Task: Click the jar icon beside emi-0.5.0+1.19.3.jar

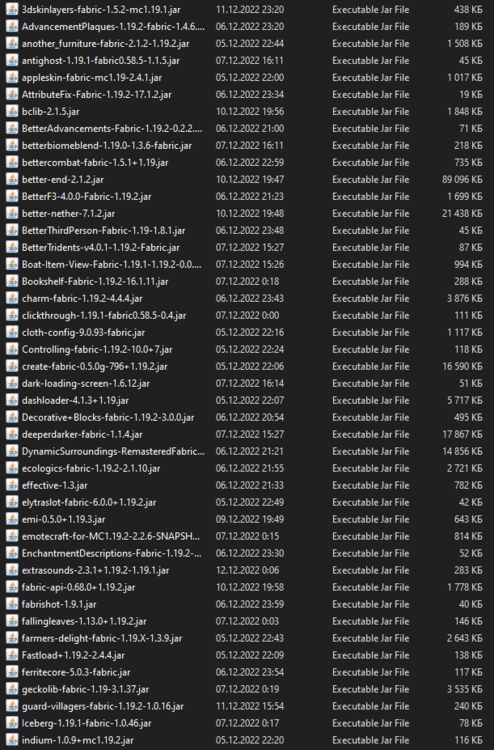Action: (x=12, y=519)
